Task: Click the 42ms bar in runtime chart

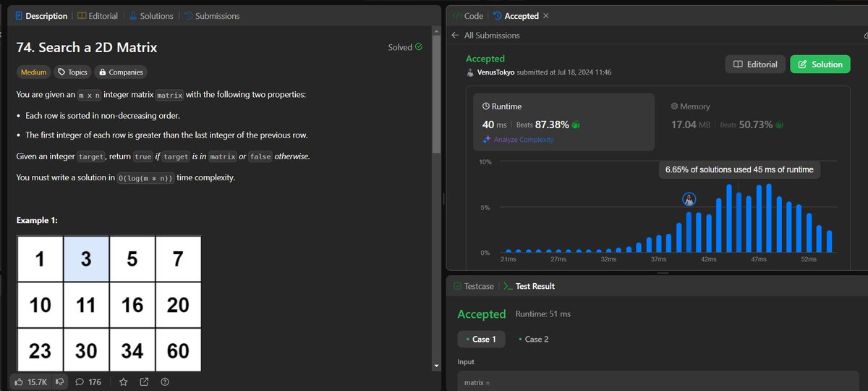Action: 709,233
